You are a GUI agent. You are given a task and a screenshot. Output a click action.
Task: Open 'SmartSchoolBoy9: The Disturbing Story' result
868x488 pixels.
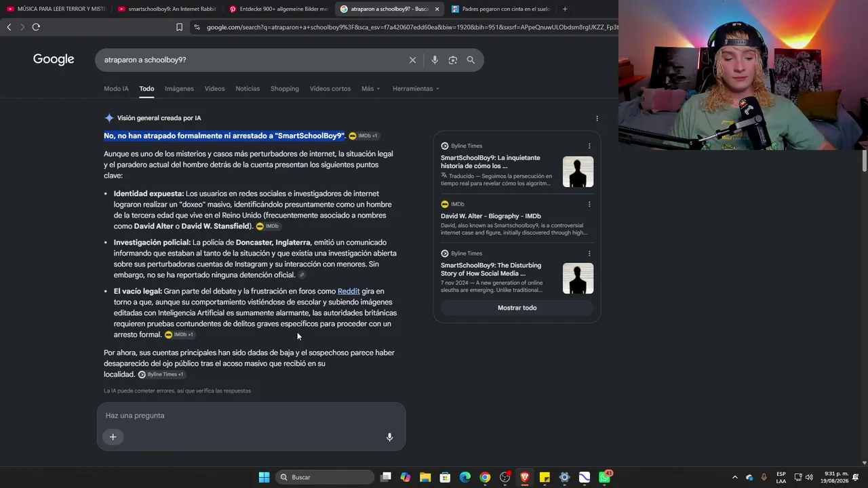coord(491,270)
